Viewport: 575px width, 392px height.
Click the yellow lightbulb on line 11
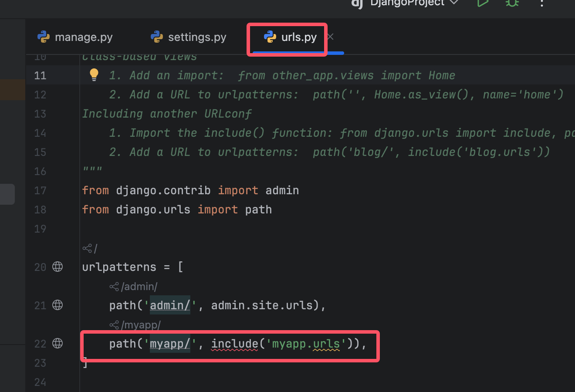coord(94,75)
